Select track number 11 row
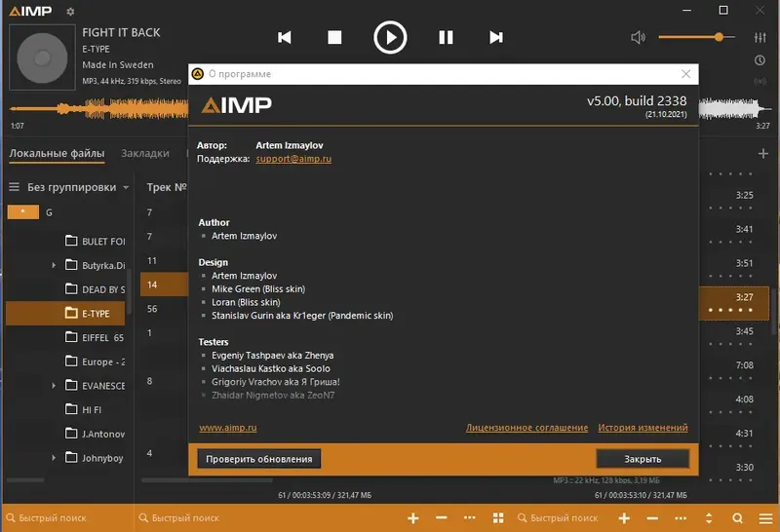 [164, 260]
